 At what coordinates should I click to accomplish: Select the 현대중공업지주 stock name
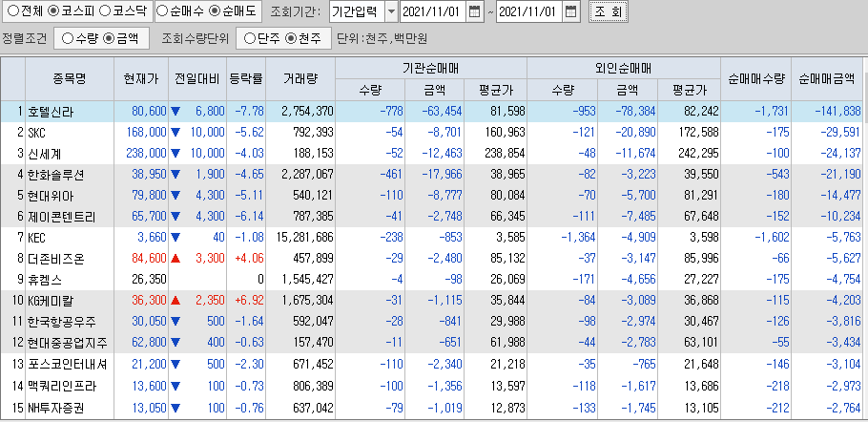click(x=67, y=343)
